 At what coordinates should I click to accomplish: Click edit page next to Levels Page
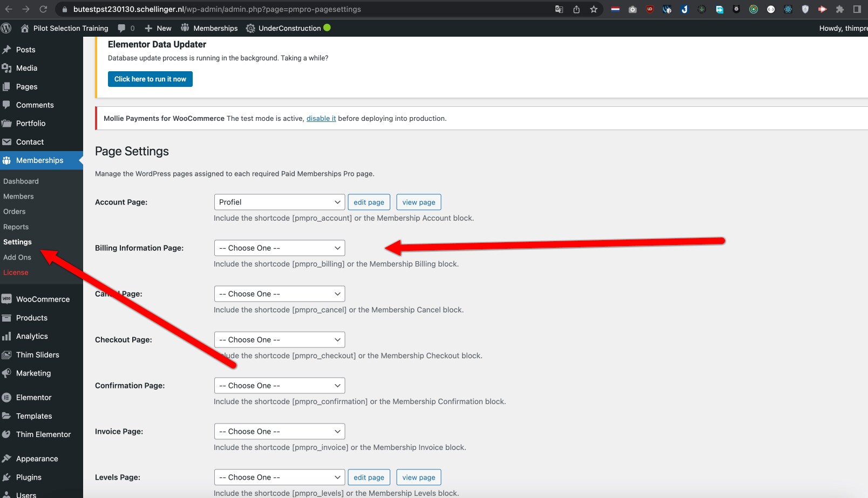click(369, 477)
